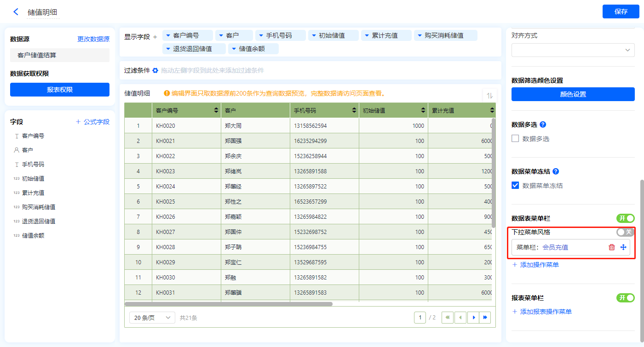Turn on the 下拉菜单风格 switch
Viewport: 644px width, 347px height.
(625, 232)
